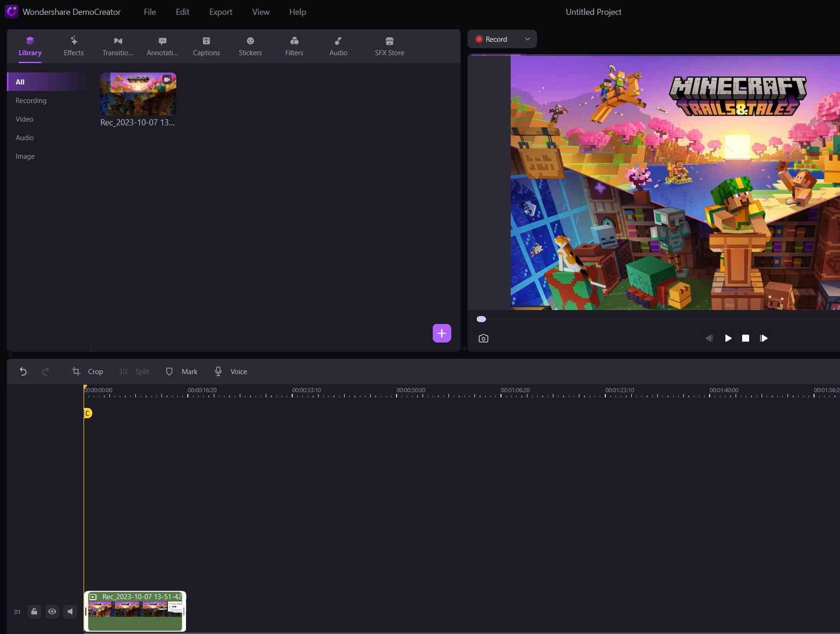
Task: Filter library by Video
Action: pyautogui.click(x=25, y=119)
